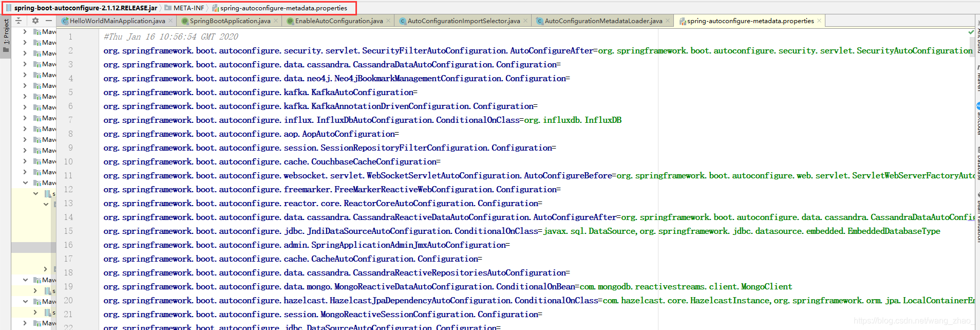Viewport: 980px width, 330px height.
Task: Click CassandraReactiveRepositoriesAutoConfiguration= line
Action: point(336,272)
